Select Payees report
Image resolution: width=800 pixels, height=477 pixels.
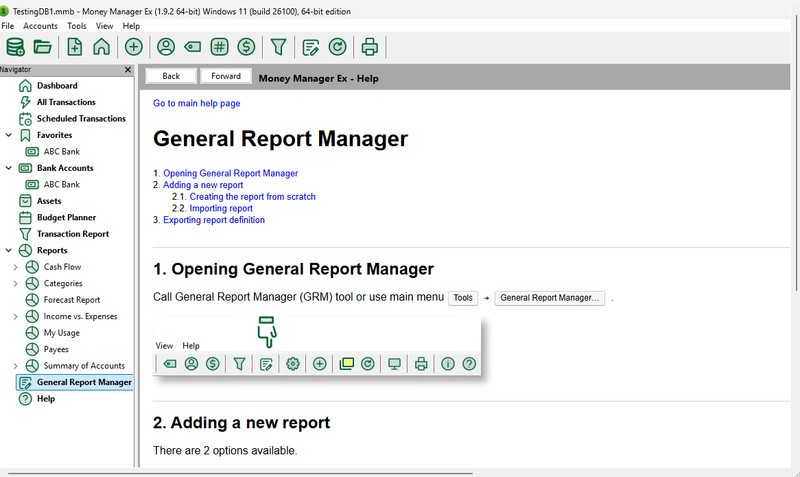tap(56, 349)
